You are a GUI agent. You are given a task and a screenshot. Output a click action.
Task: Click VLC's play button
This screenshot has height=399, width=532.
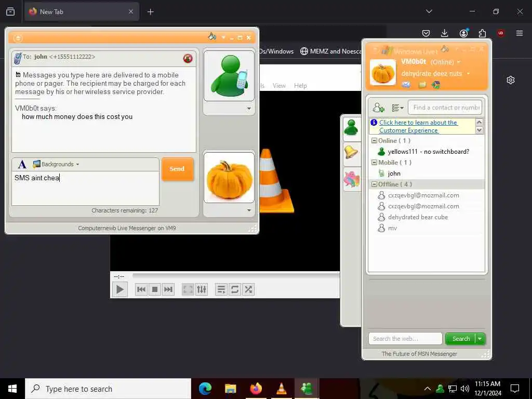pos(120,289)
